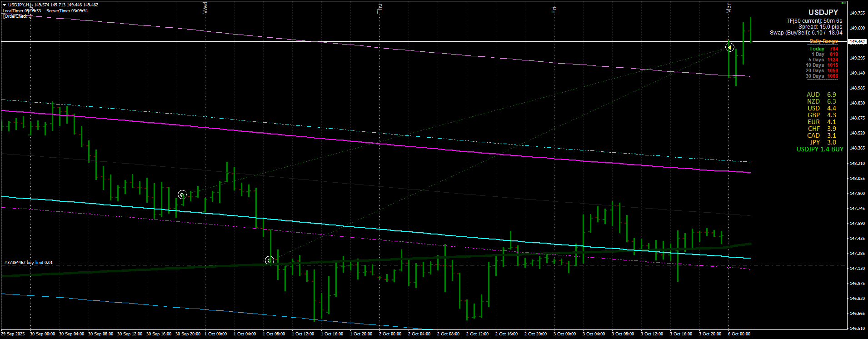Click the Mon day separator label
Screen dimensions: 868x339
tap(728, 8)
